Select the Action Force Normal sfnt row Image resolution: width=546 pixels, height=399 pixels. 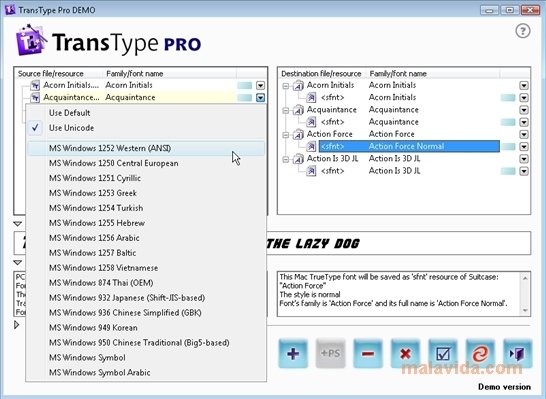[x=410, y=147]
